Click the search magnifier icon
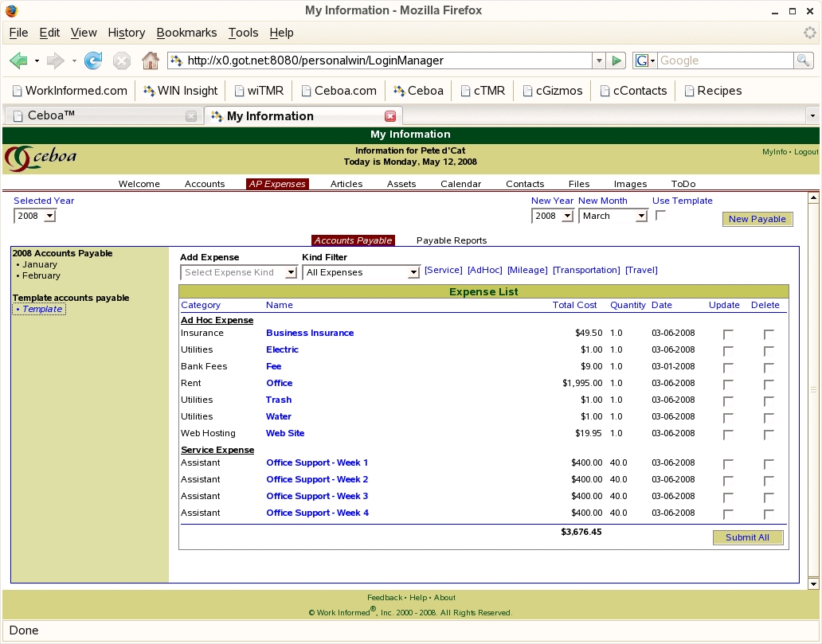This screenshot has height=644, width=822. pos(804,60)
